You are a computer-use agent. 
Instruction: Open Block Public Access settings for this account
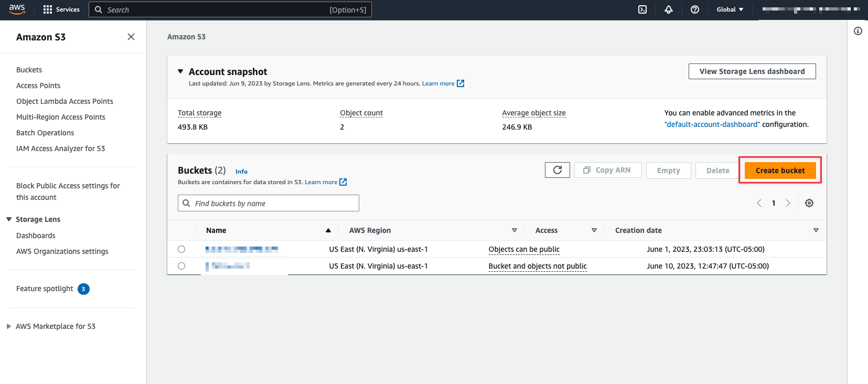click(68, 191)
